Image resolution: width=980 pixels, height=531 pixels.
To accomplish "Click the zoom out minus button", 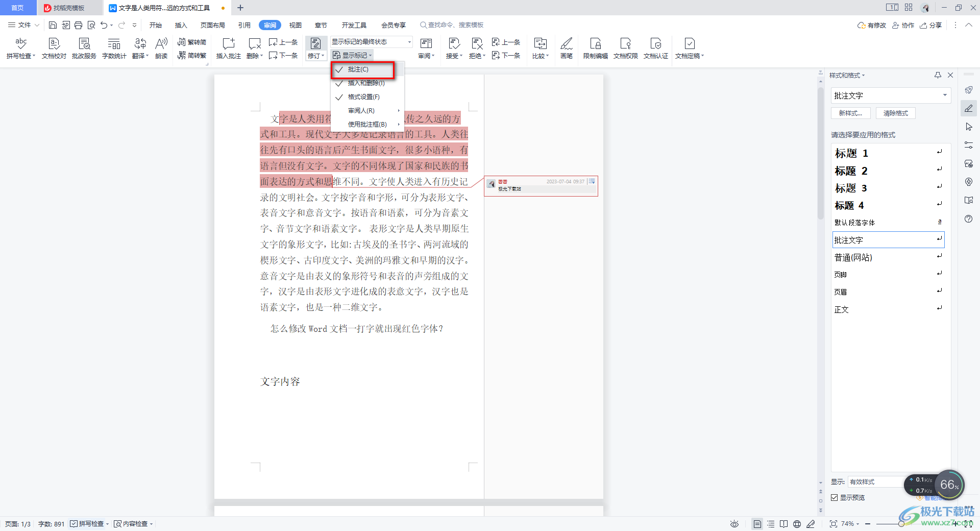I will pyautogui.click(x=868, y=524).
